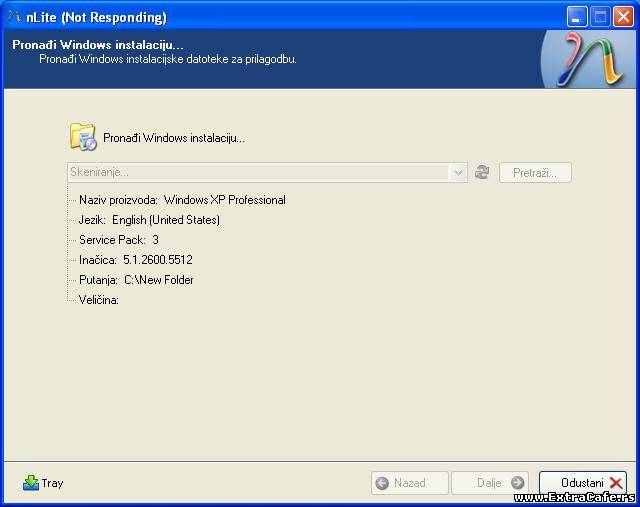
Task: Click the nLite title bar icon
Action: (13, 16)
